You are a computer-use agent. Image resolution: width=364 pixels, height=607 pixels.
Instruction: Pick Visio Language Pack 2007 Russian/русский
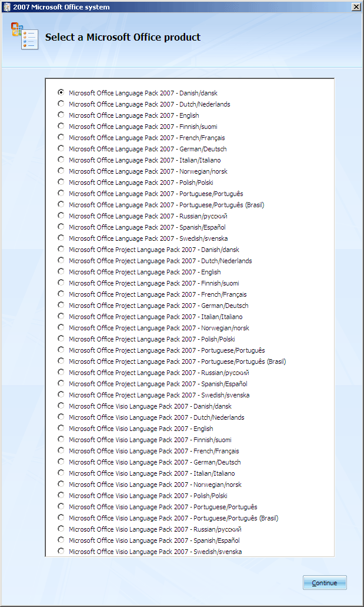coord(61,529)
